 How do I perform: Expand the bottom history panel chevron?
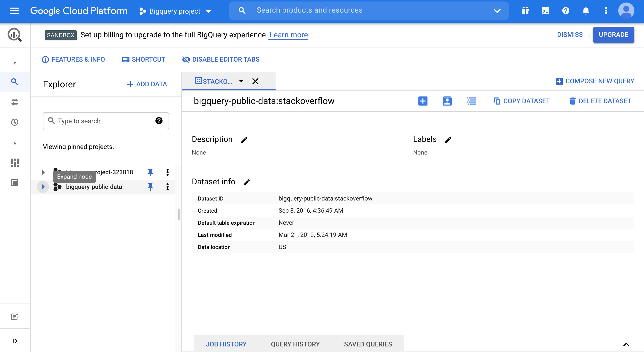pyautogui.click(x=626, y=344)
